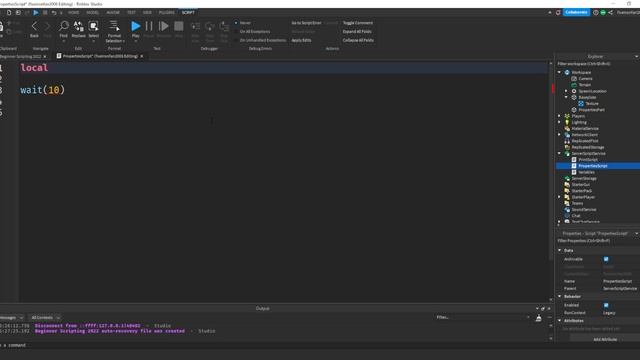Select ReplicatedStorage in Explorer
This screenshot has width=640, height=360.
pos(587,147)
